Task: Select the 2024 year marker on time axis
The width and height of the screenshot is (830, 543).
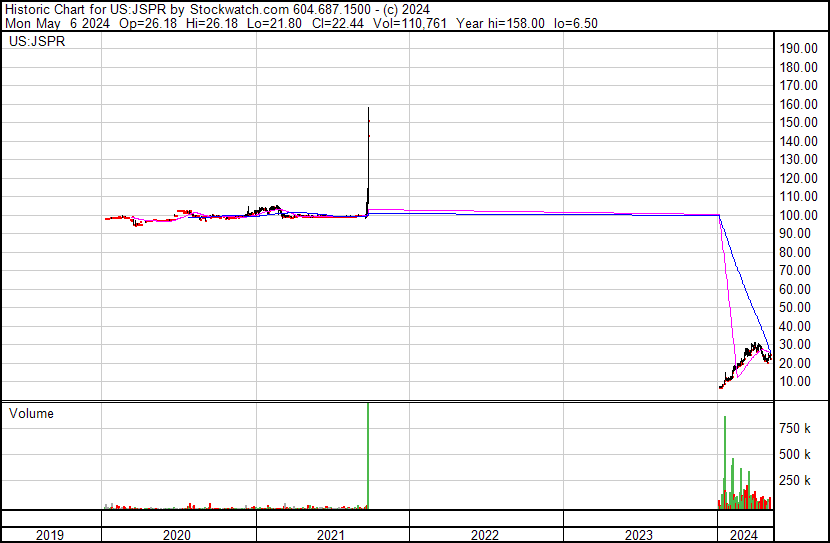Action: tap(745, 534)
